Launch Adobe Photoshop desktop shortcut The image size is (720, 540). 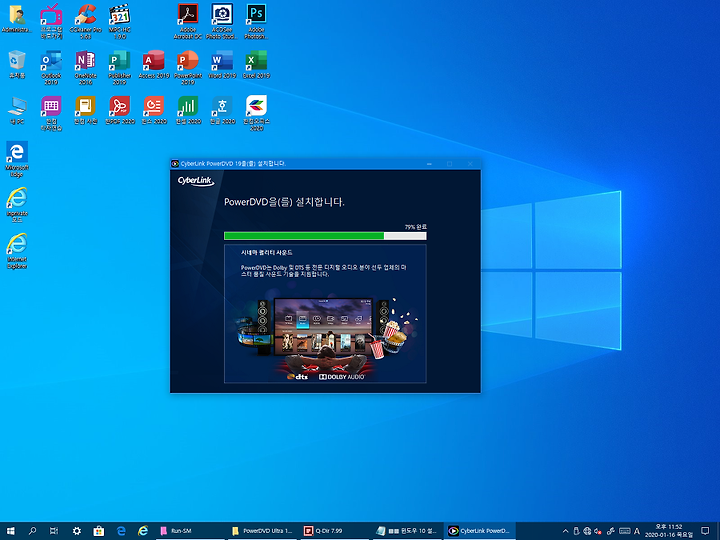coord(256,21)
